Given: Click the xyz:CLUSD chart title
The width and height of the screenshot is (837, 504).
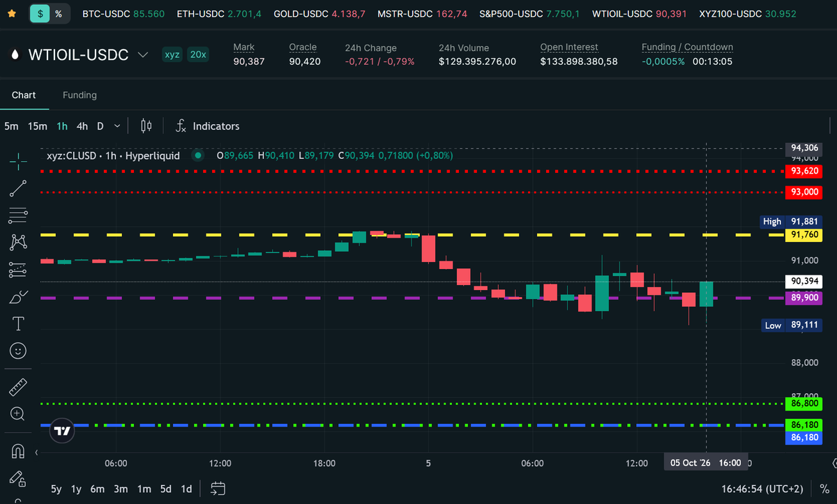Looking at the screenshot, I should click(x=113, y=155).
